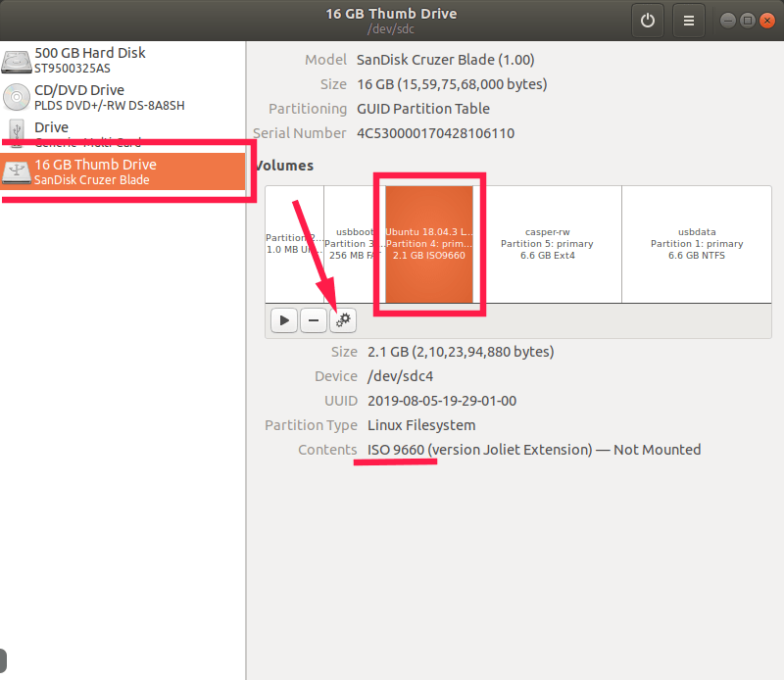
Task: Click the Ubuntu 18.04.3 ISO9660 partition
Action: click(428, 244)
